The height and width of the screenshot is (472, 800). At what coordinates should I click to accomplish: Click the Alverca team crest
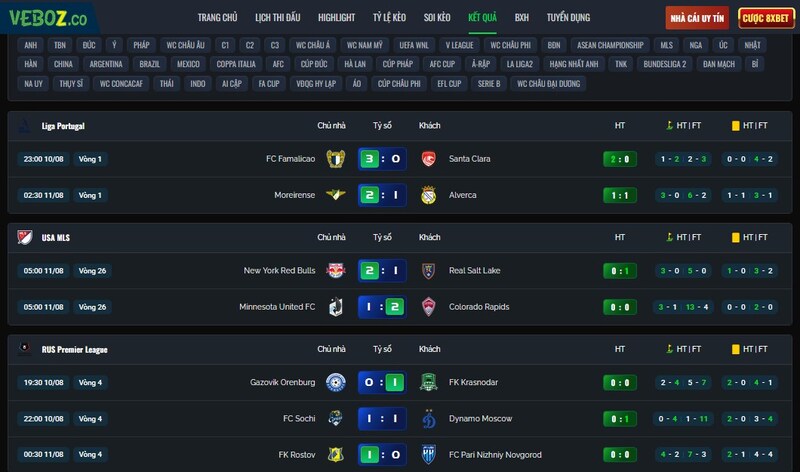coord(429,195)
